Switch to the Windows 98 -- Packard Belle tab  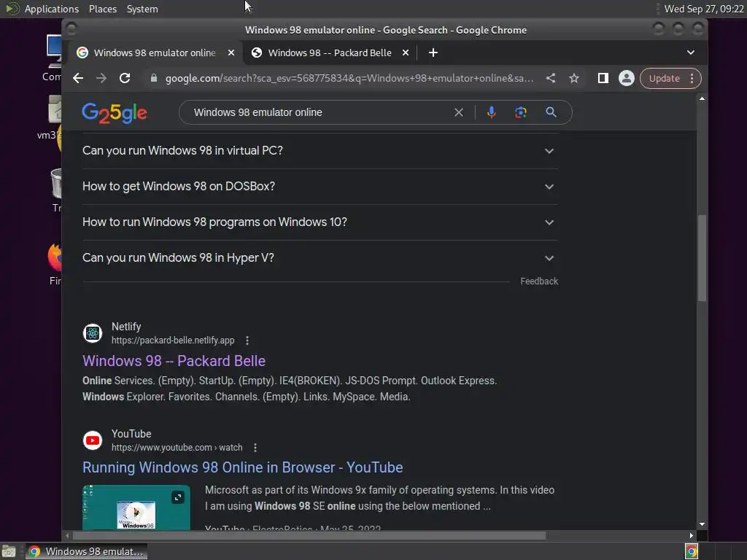tap(330, 52)
